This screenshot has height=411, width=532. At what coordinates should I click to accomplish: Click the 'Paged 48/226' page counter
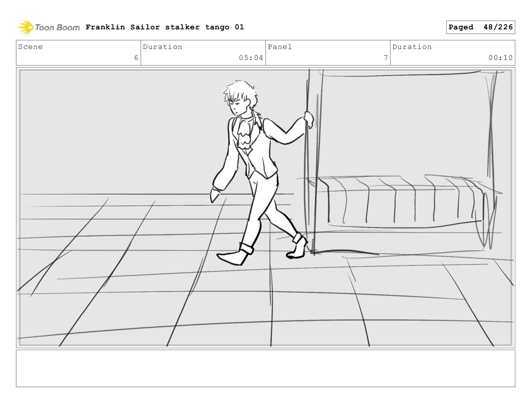480,27
